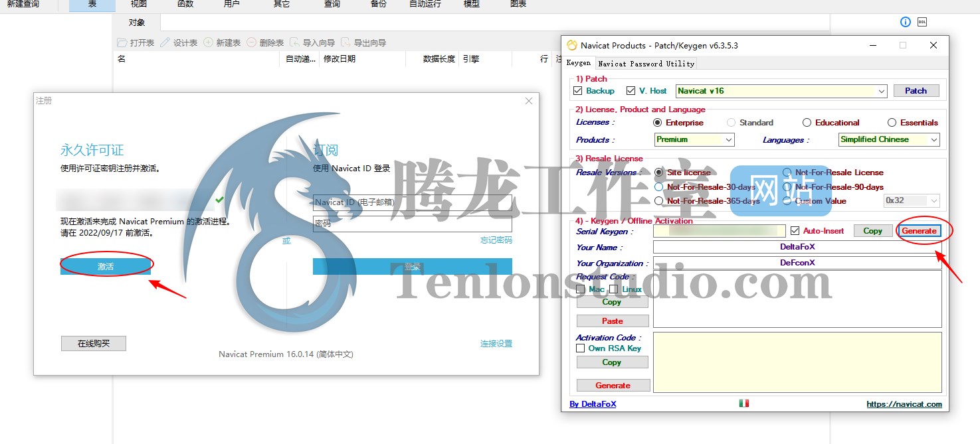Open the https://navicat.com link
The height and width of the screenshot is (444, 980).
[x=904, y=404]
